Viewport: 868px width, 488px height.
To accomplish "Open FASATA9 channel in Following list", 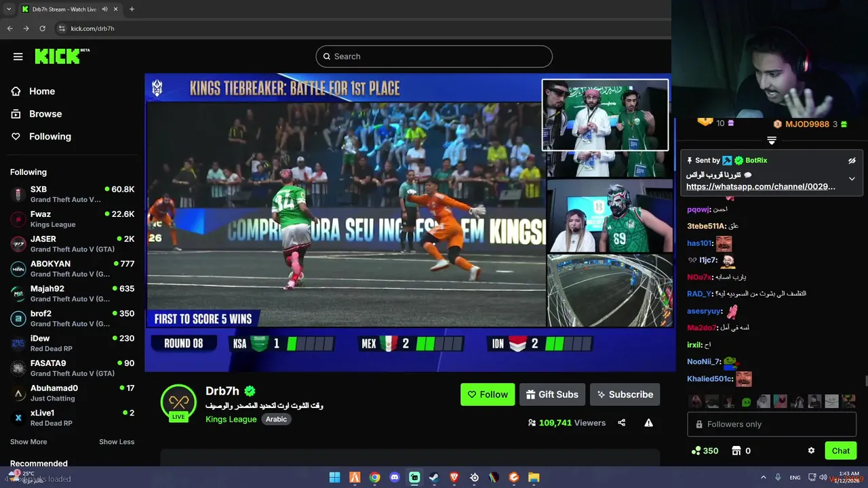I will (72, 368).
